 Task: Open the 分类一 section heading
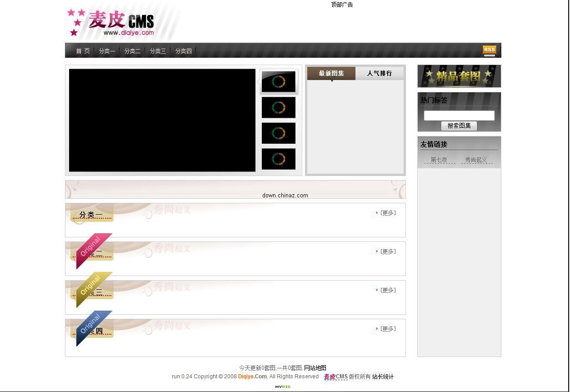(x=91, y=215)
